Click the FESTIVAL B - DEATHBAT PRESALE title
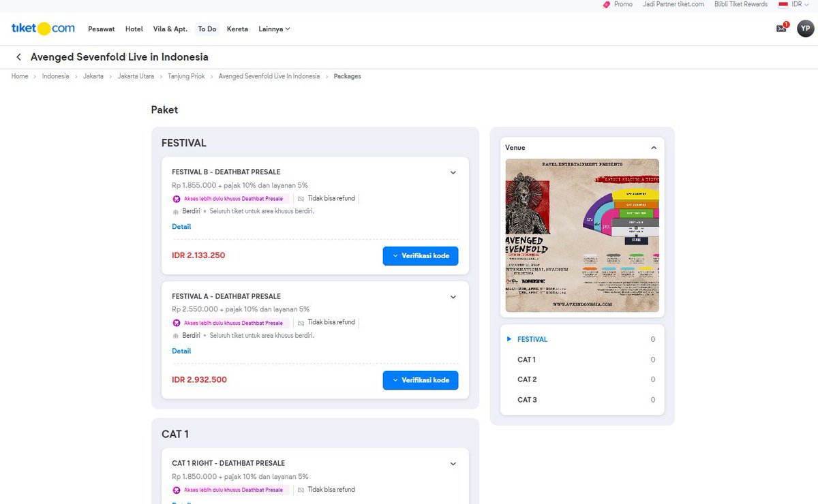 click(x=226, y=172)
